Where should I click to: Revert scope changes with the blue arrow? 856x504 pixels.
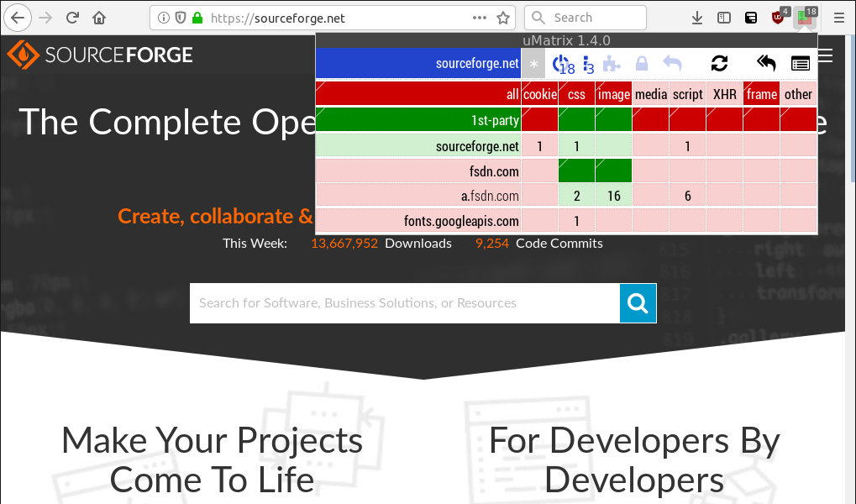(x=672, y=64)
